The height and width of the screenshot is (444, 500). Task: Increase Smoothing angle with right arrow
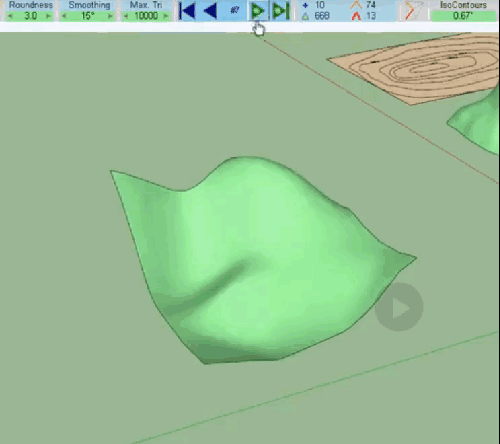110,16
